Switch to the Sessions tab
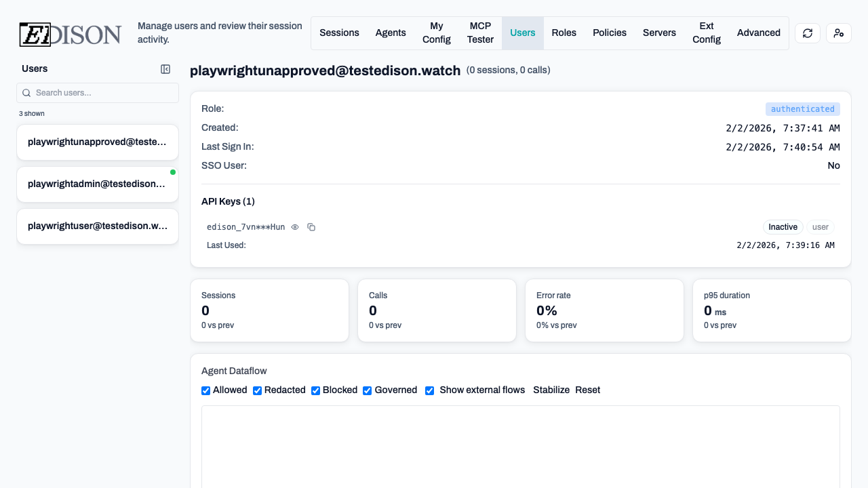The image size is (868, 488). point(339,33)
